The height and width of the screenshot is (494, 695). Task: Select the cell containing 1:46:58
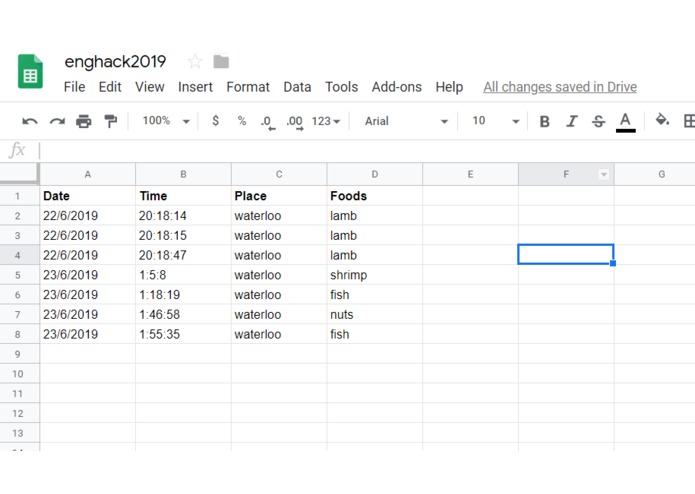pyautogui.click(x=184, y=315)
